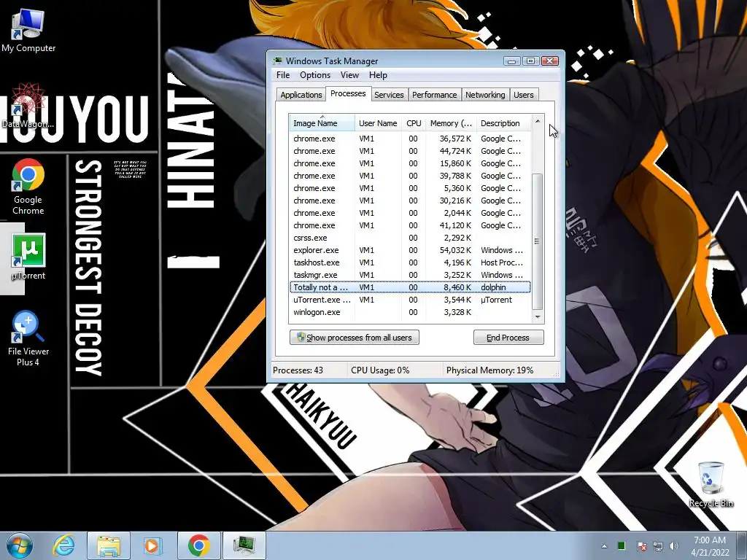This screenshot has width=747, height=560.
Task: Open the Networking tab
Action: [485, 95]
